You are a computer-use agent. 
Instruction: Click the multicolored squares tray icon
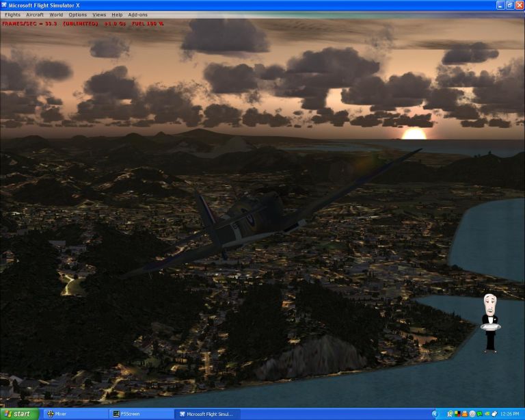tap(457, 414)
